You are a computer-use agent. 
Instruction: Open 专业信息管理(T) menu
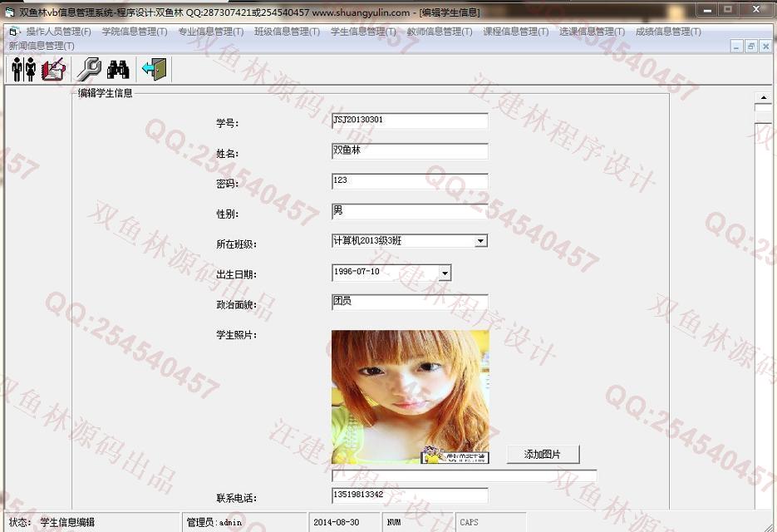tap(211, 32)
